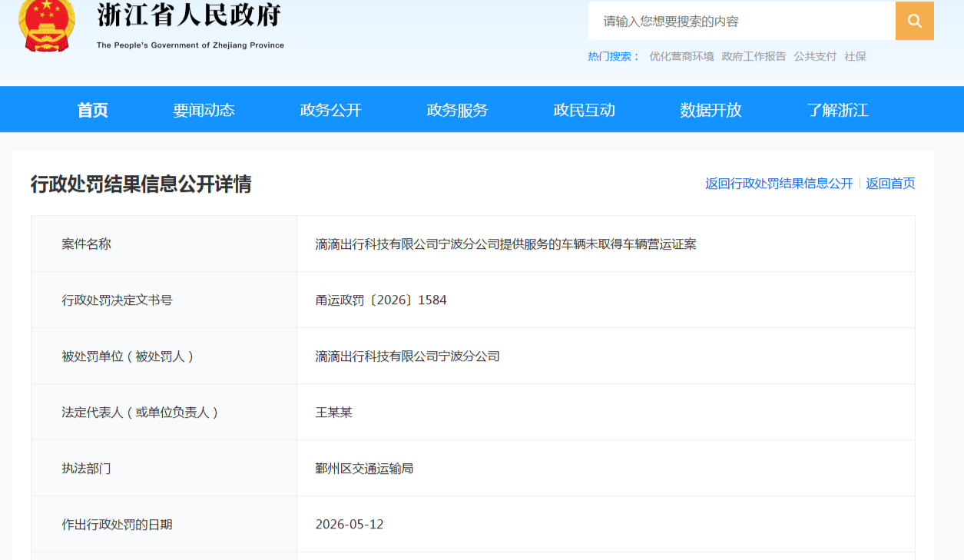Click English subtitle People's Government of Zhejiang Province
This screenshot has height=560, width=964.
coord(190,45)
